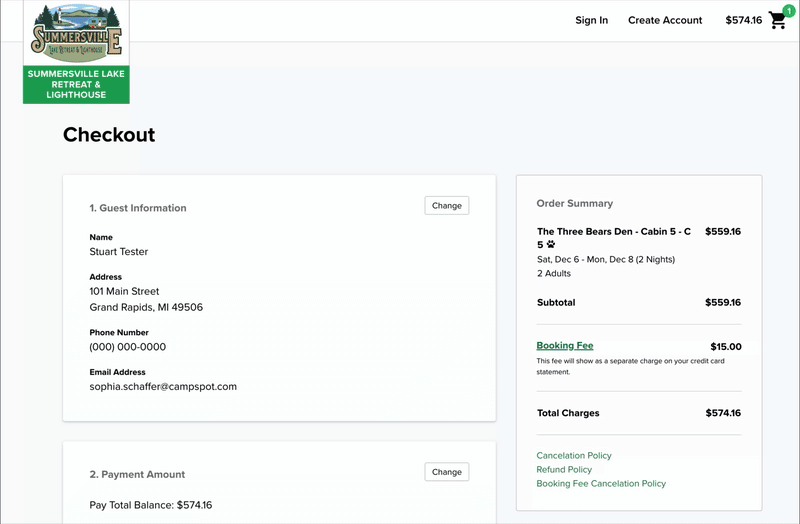
Task: Click the guest email address text
Action: coord(163,386)
